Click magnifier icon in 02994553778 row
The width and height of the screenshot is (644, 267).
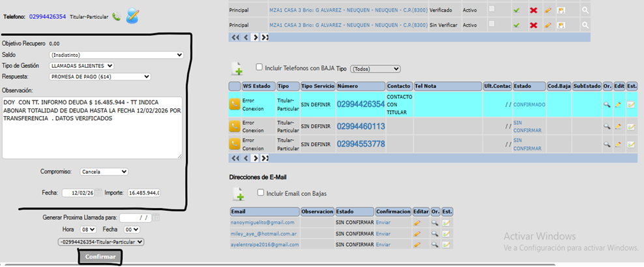tap(606, 143)
